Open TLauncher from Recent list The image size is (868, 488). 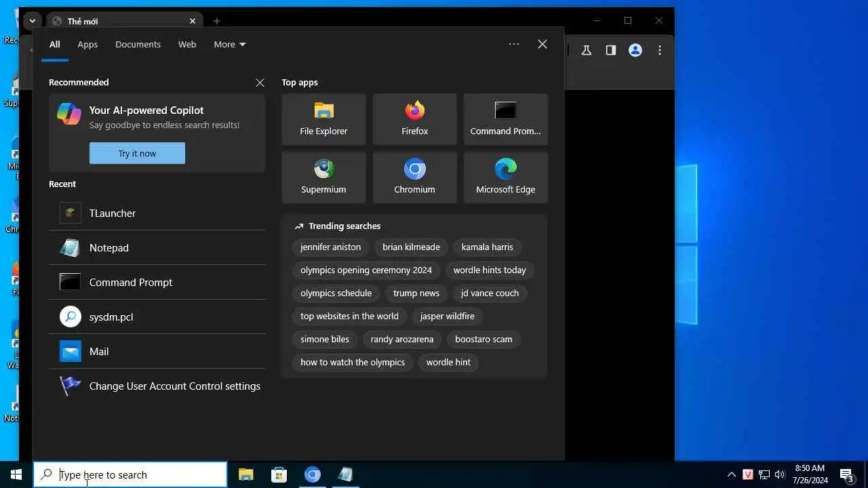tap(157, 213)
